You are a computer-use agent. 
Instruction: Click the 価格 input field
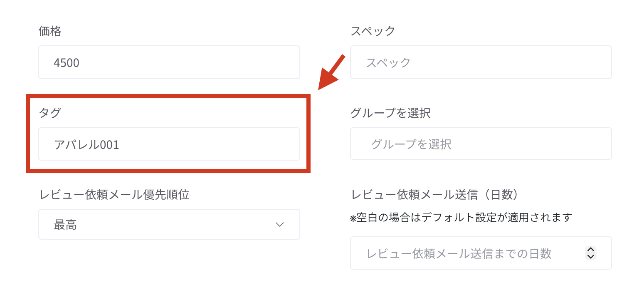(x=169, y=62)
